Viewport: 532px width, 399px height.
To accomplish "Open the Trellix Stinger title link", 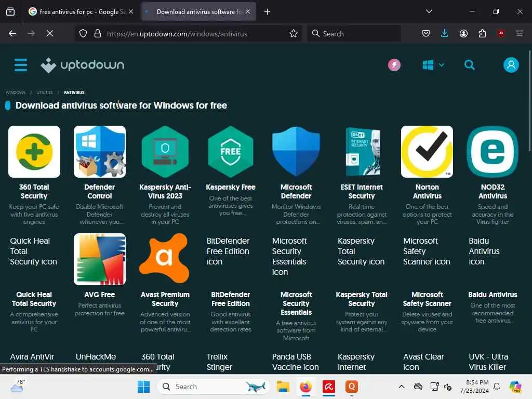I will click(x=220, y=362).
